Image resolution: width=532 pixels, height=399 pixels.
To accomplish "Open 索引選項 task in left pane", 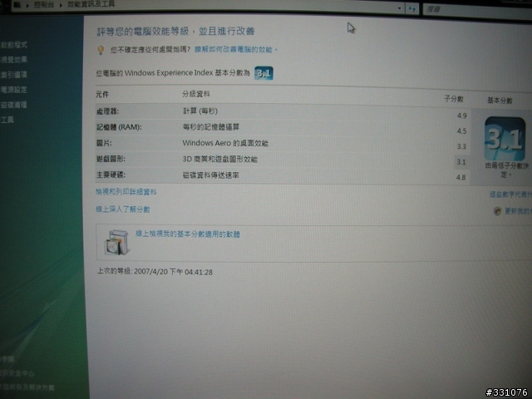I will point(13,75).
